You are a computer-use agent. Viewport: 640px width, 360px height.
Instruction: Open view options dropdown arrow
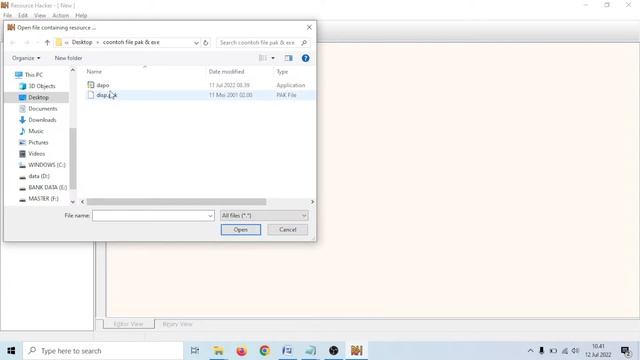tap(273, 58)
